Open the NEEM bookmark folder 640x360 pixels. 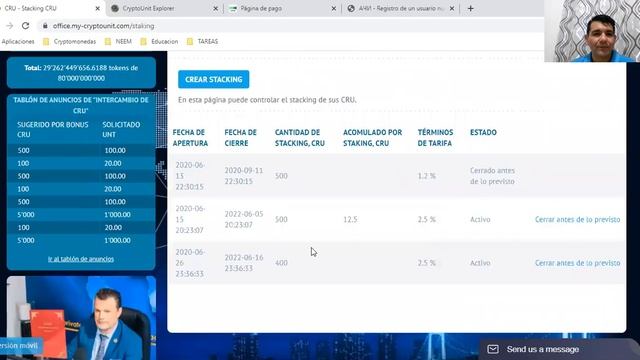118,42
